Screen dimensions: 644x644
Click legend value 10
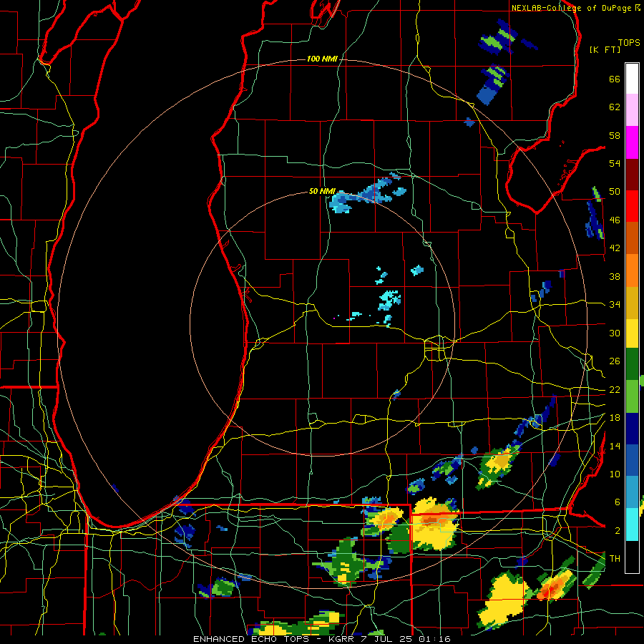(615, 474)
